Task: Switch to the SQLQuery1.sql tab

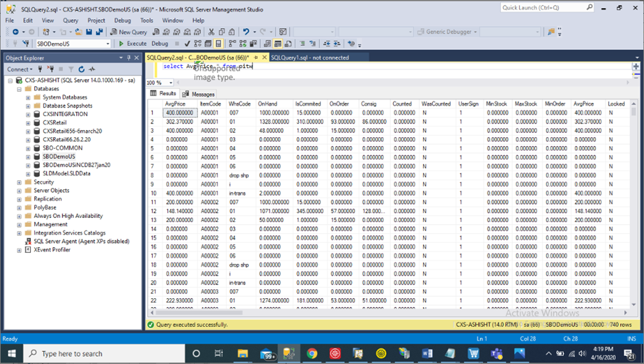Action: 310,58
